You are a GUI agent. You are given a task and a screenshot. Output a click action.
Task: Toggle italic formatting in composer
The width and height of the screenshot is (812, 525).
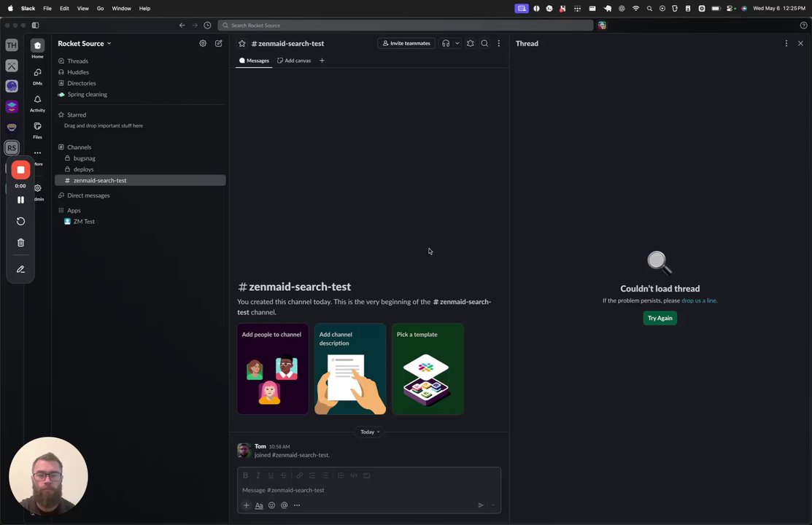click(258, 475)
